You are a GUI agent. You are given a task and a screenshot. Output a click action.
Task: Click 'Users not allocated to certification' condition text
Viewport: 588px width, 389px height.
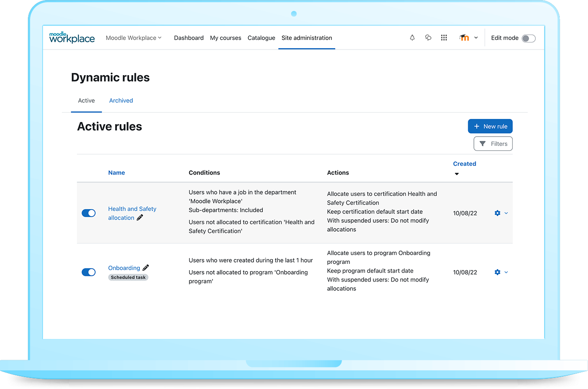(252, 226)
